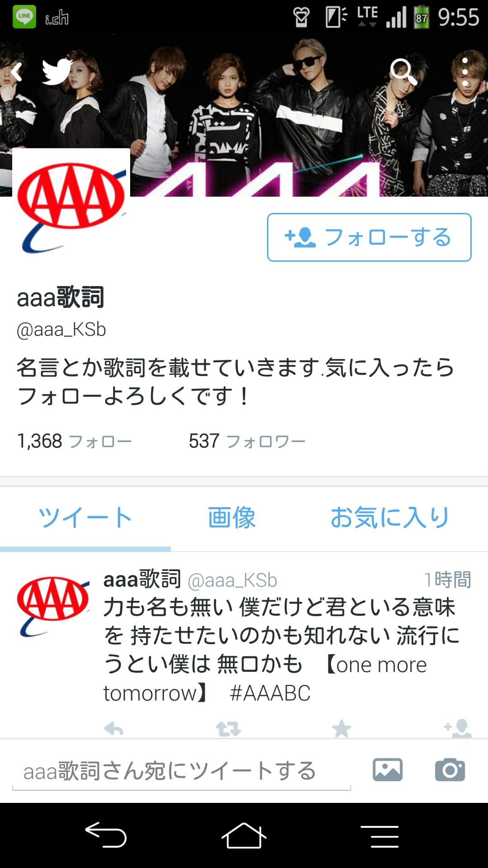This screenshot has height=868, width=488.
Task: Select the ツイート tab
Action: pos(85,518)
